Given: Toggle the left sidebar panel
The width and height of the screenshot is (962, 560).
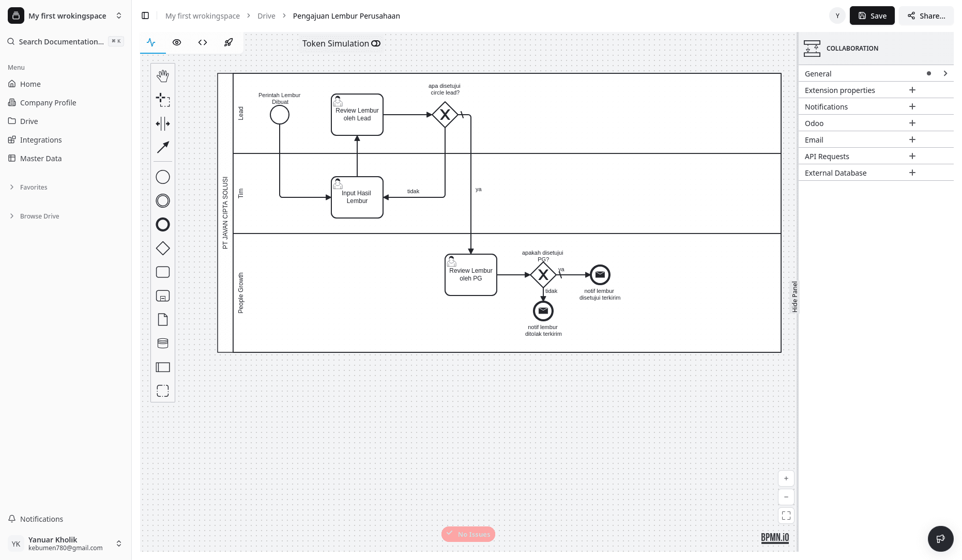Looking at the screenshot, I should (145, 16).
